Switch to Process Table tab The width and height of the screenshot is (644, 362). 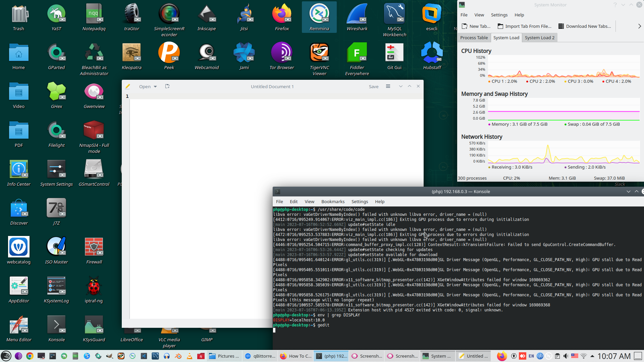pyautogui.click(x=474, y=38)
